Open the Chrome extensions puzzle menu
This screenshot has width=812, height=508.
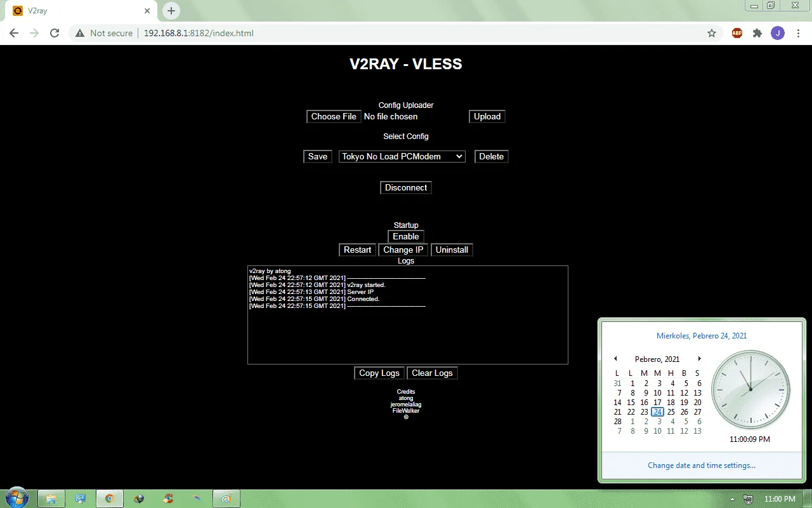757,33
